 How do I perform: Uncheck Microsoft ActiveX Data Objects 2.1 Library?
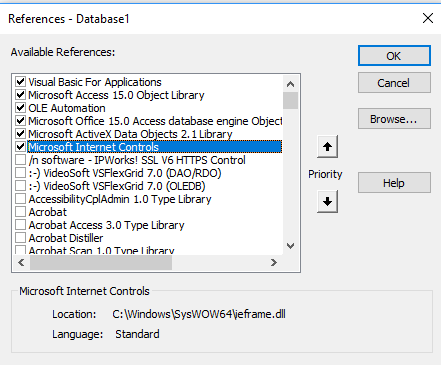pyautogui.click(x=21, y=134)
